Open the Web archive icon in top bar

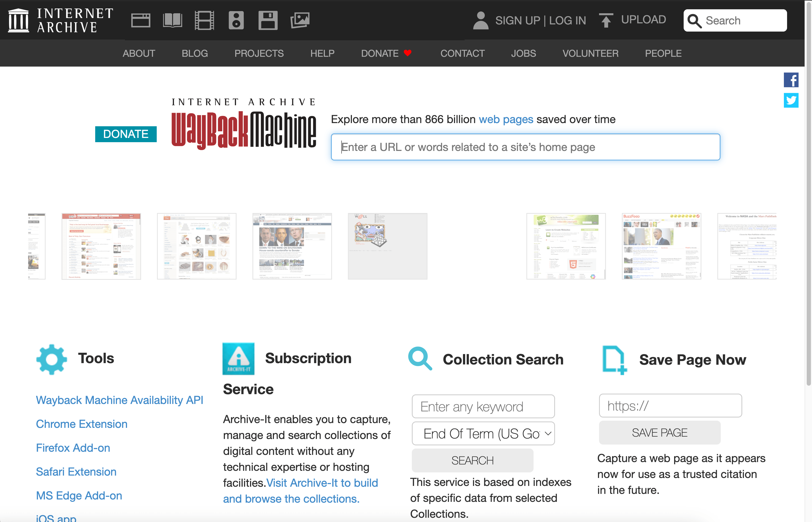[141, 20]
